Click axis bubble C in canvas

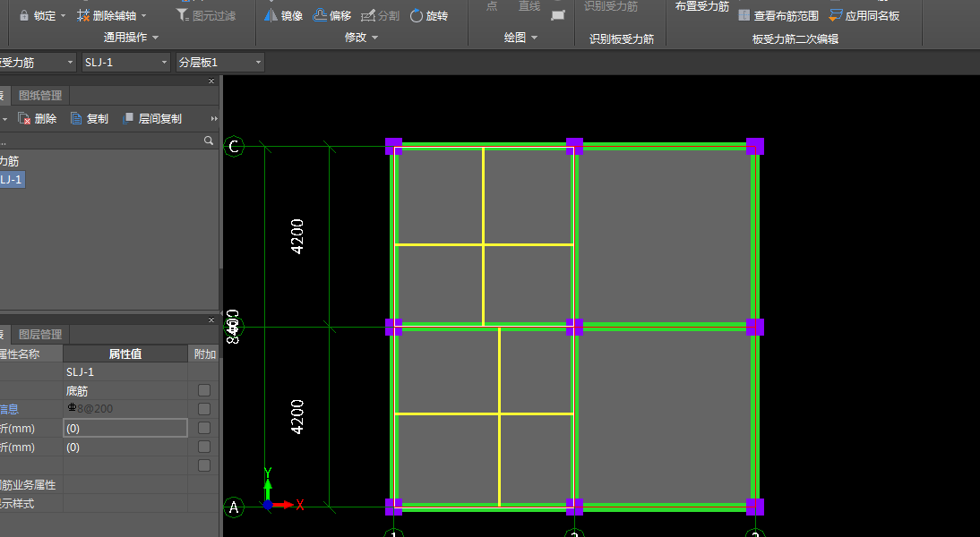[234, 147]
